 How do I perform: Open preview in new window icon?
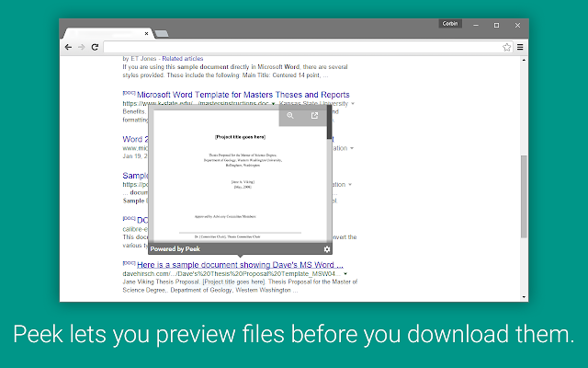[314, 116]
